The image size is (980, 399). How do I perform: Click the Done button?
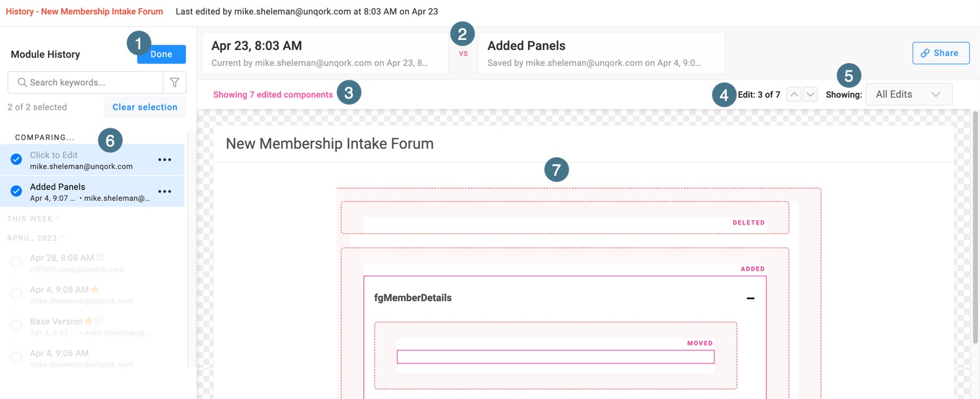(161, 54)
